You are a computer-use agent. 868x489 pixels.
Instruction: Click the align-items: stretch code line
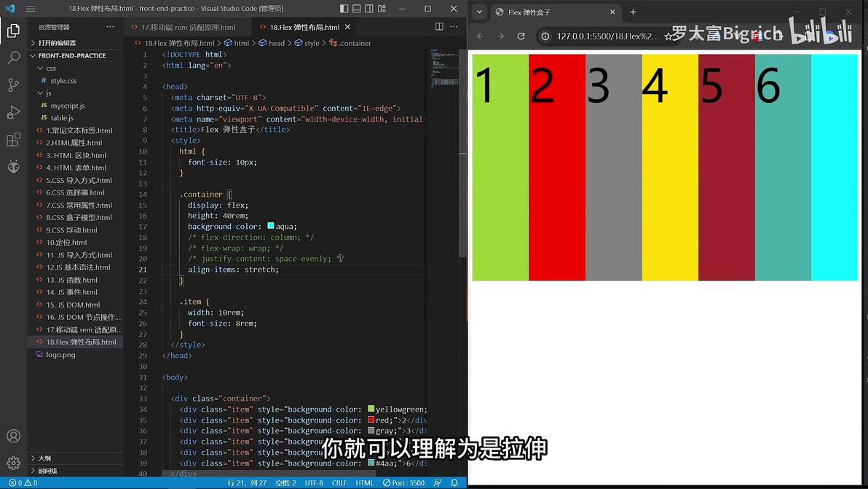pyautogui.click(x=233, y=269)
